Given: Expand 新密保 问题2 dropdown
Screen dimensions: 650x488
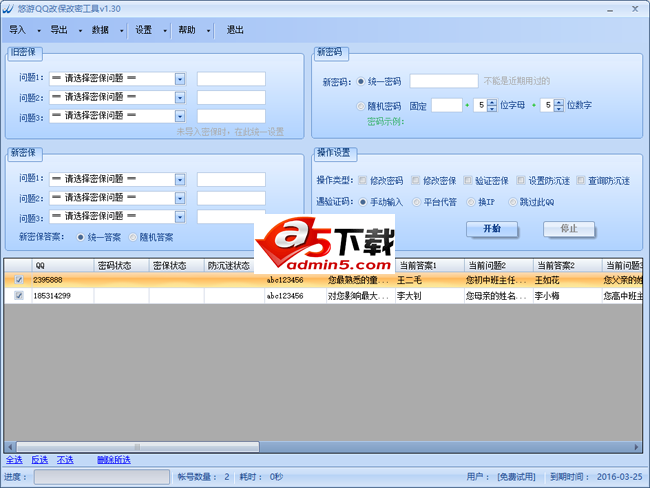Looking at the screenshot, I should pos(180,198).
